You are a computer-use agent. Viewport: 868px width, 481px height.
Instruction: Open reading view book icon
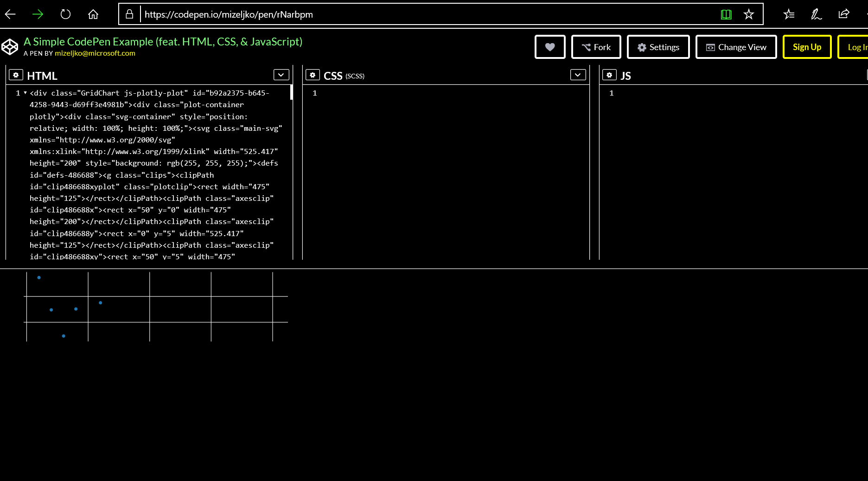[726, 14]
